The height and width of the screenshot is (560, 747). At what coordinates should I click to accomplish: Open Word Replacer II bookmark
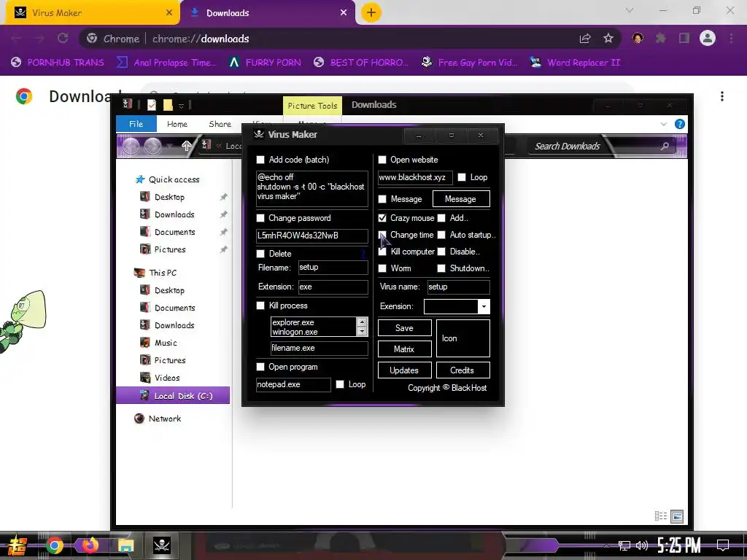pos(576,63)
